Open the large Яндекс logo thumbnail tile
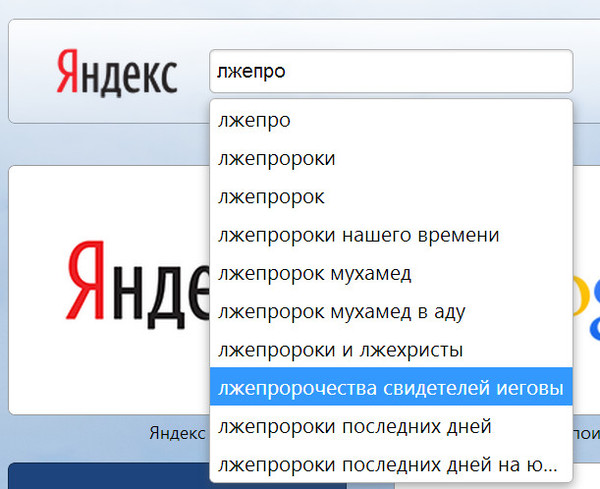Viewport: 600px width, 489px height. pos(109,290)
